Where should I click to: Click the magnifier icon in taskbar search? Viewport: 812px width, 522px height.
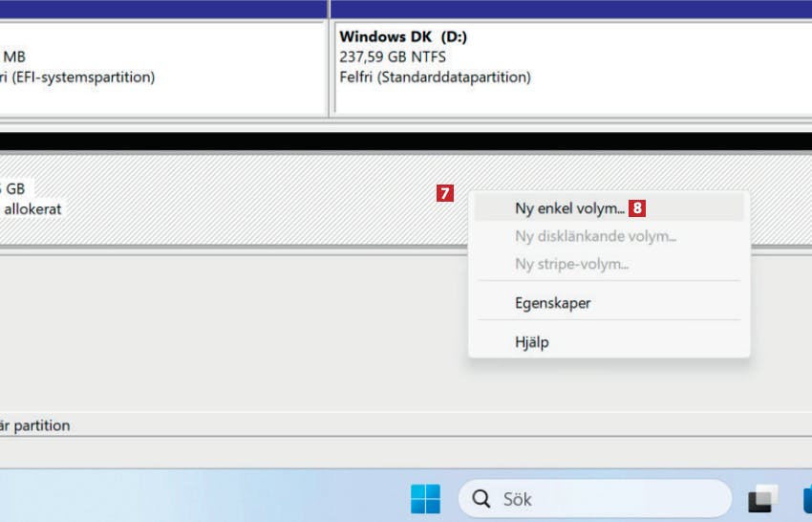coord(481,499)
